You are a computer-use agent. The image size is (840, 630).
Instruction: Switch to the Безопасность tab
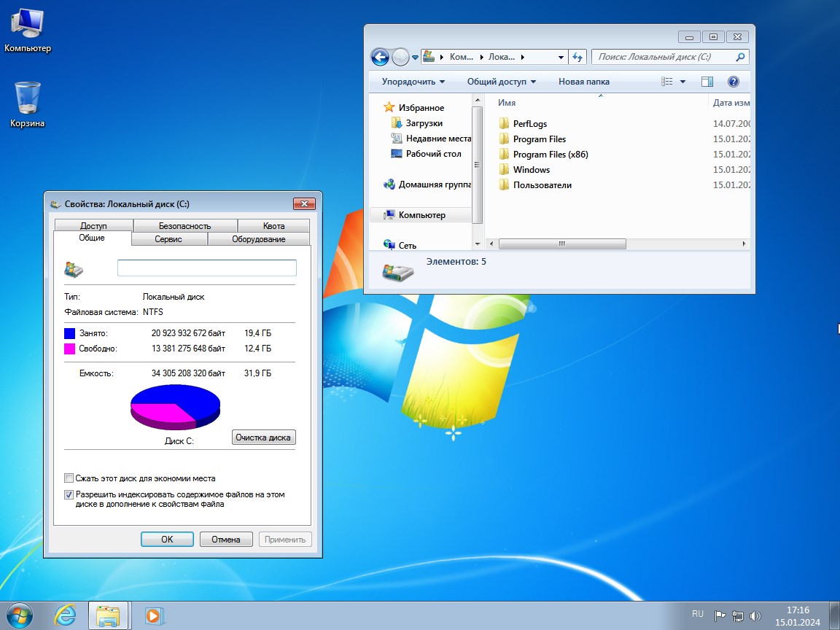coord(184,226)
